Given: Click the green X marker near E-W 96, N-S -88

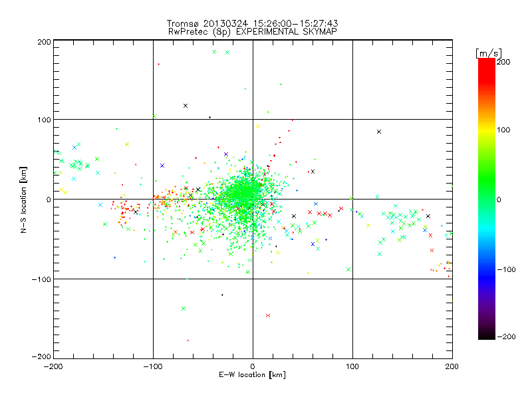Looking at the screenshot, I should [x=348, y=269].
